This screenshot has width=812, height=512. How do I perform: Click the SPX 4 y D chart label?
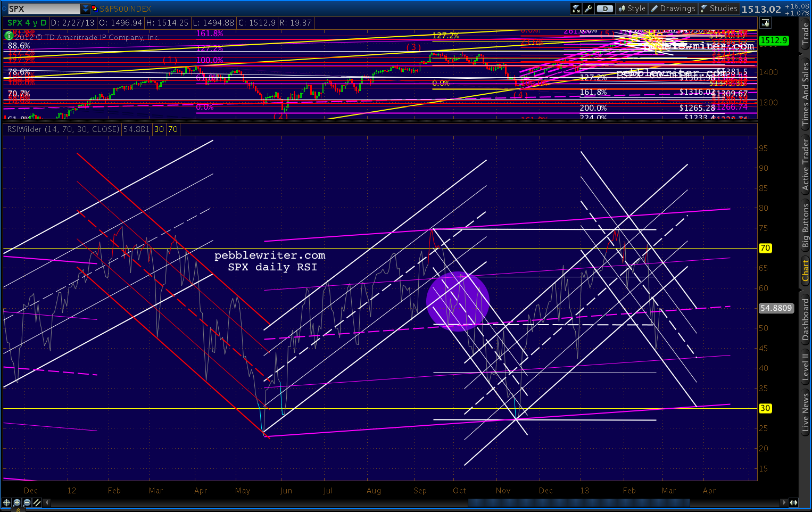[27, 23]
